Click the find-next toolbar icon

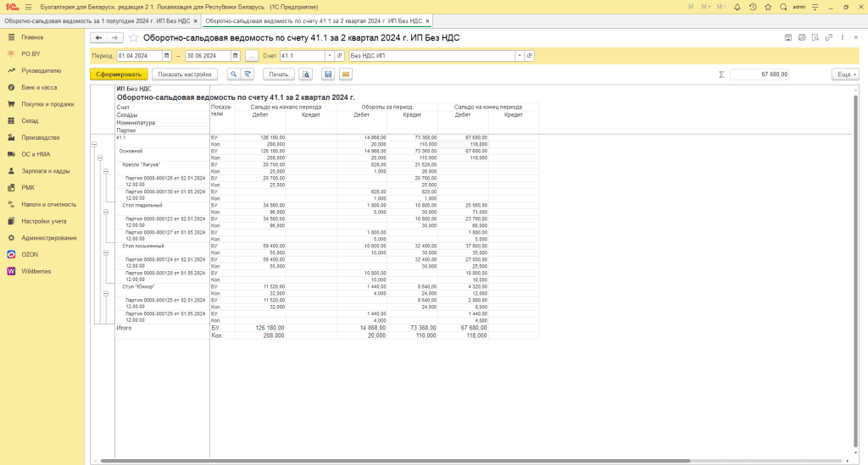[248, 74]
